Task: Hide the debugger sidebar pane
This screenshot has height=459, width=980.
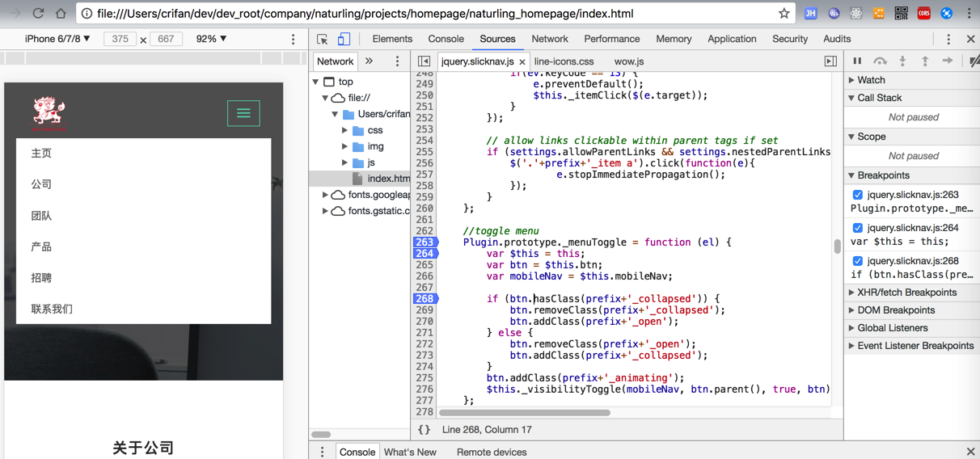Action: [x=830, y=61]
